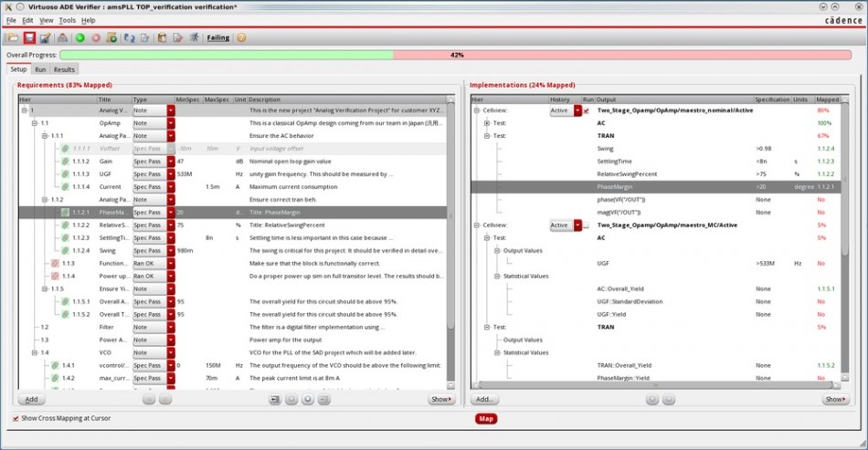Click the red Map button
Image resolution: width=868 pixels, height=450 pixels.
[486, 419]
